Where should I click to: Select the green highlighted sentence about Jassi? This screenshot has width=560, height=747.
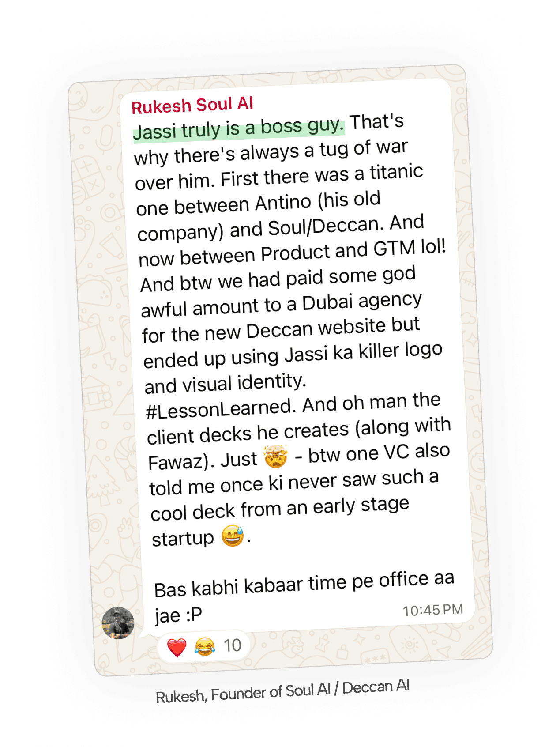pos(238,128)
